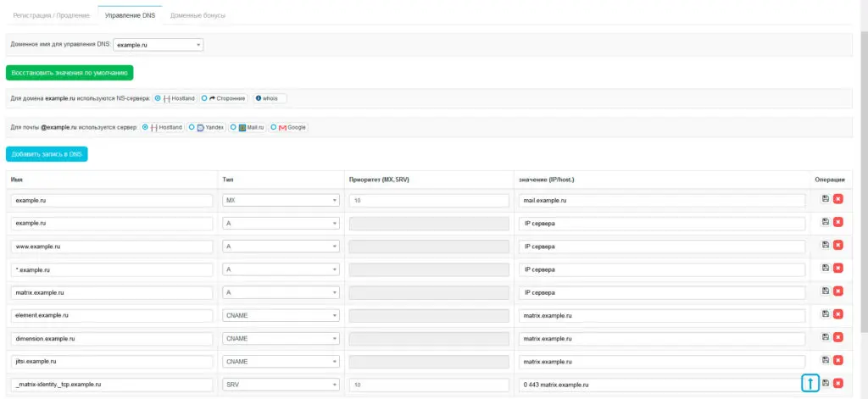Open type dropdown for *.example.ru
868x399 pixels.
point(281,269)
